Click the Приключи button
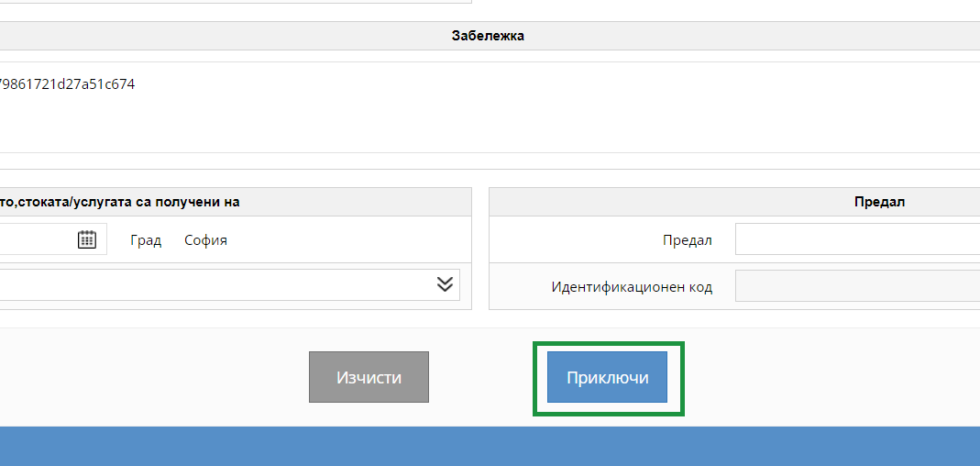This screenshot has height=466, width=980. click(607, 377)
